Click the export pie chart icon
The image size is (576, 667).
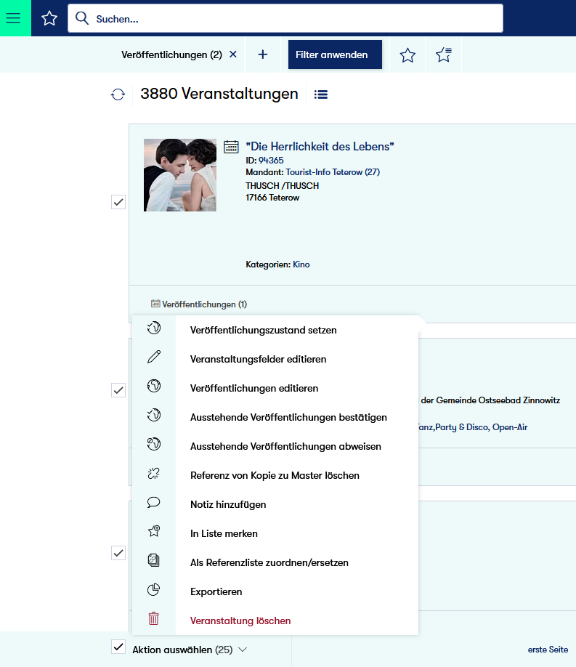(x=154, y=590)
